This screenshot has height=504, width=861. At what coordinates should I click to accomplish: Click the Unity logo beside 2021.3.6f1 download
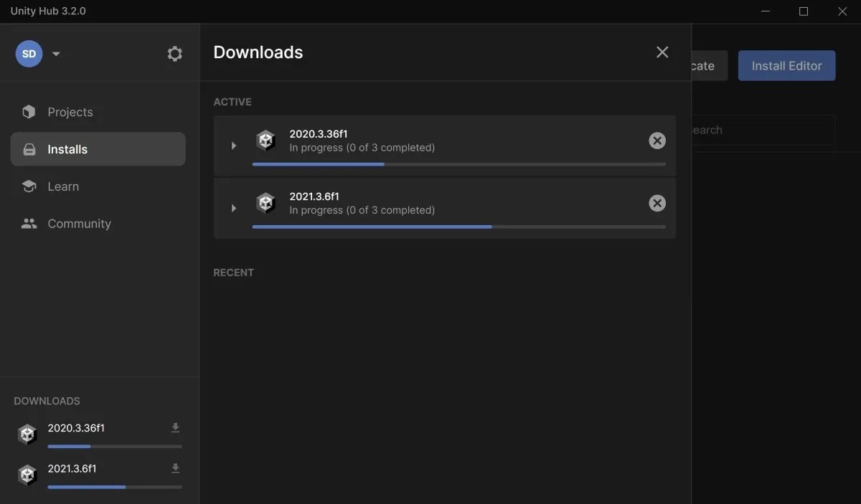click(x=27, y=475)
